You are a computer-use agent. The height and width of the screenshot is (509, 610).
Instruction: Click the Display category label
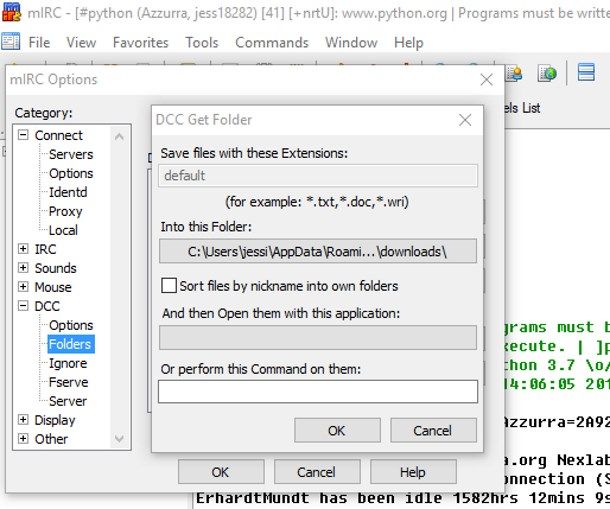coord(55,420)
